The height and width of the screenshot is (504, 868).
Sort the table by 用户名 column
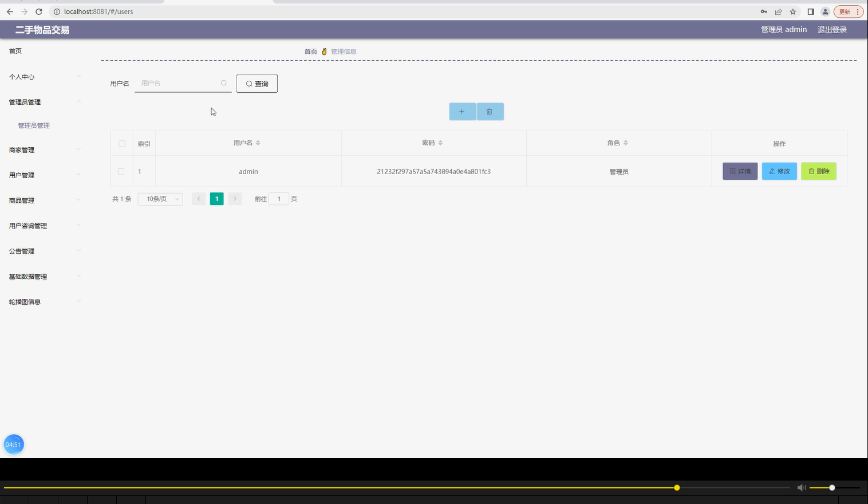(x=258, y=143)
